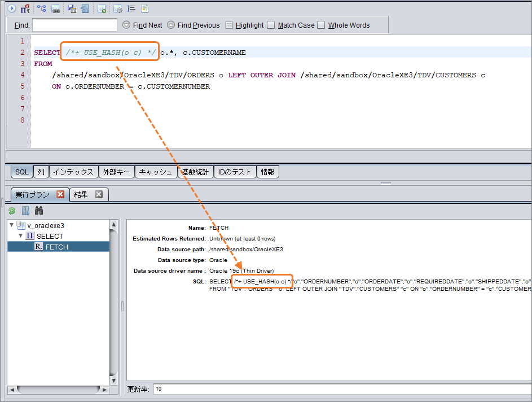Click the 更新率 input field

click(342, 389)
